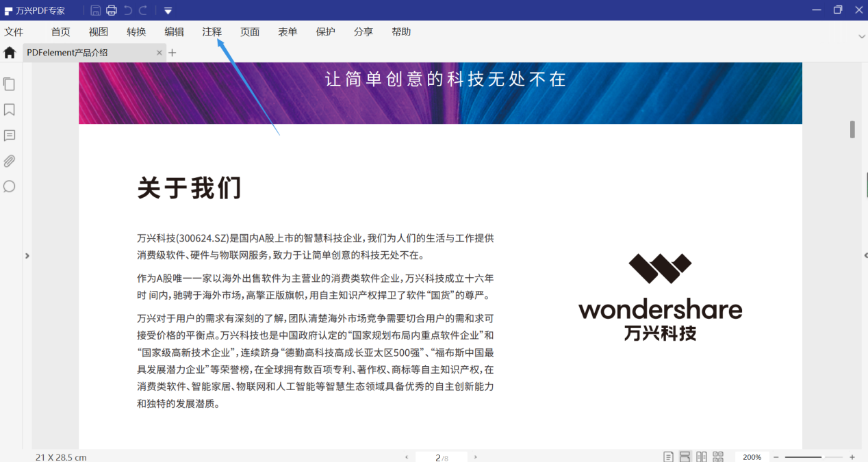Open the page thumbnails sidebar panel
Viewport: 868px width, 462px height.
click(x=9, y=84)
